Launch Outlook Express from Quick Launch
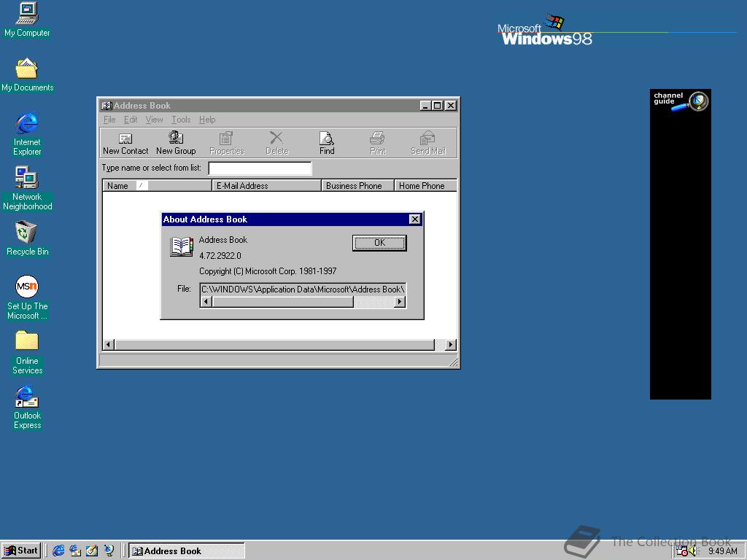 click(75, 551)
